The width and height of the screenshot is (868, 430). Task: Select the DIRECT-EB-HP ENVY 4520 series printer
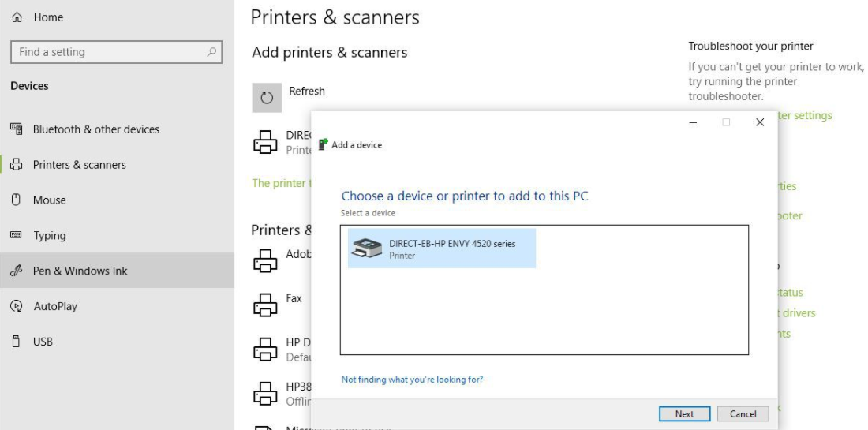point(442,249)
